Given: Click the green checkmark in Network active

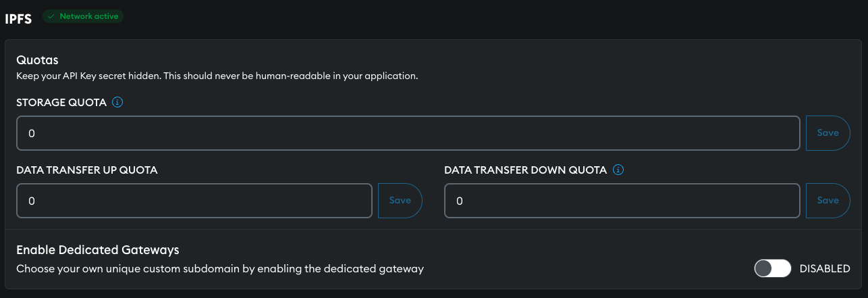Looking at the screenshot, I should (51, 16).
